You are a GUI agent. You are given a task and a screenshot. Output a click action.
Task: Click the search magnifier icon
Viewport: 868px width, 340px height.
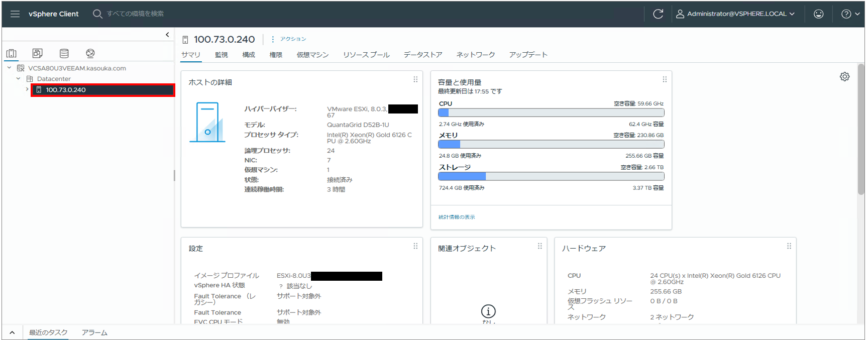[x=97, y=14]
